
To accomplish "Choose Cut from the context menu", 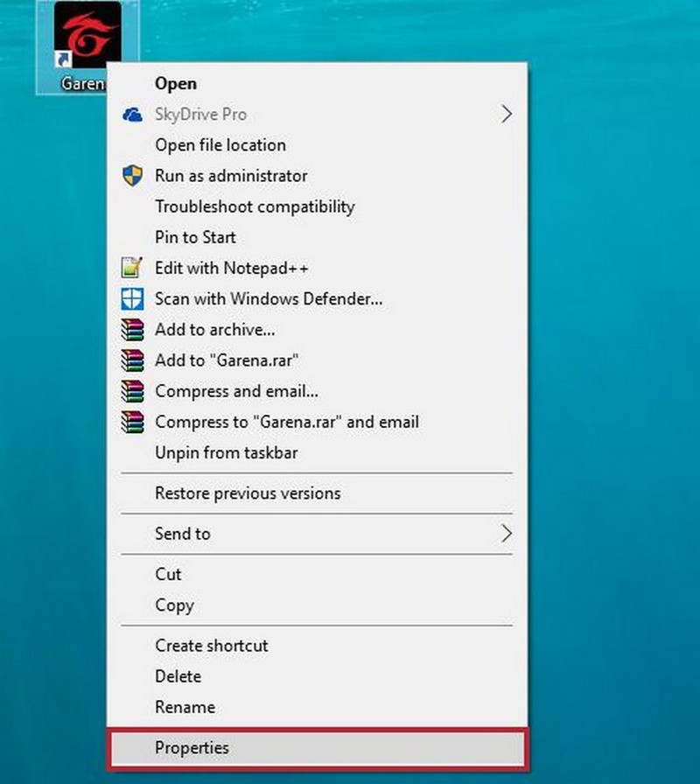I will point(317,575).
